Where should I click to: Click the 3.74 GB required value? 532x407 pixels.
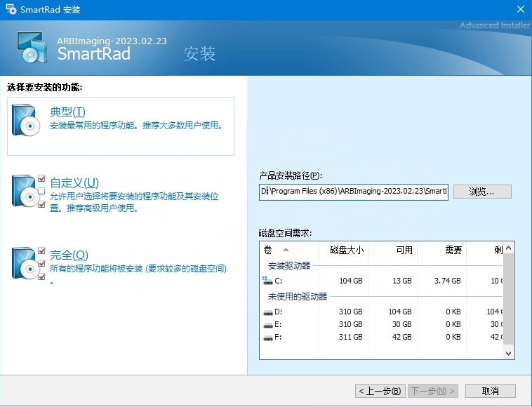[x=447, y=281]
